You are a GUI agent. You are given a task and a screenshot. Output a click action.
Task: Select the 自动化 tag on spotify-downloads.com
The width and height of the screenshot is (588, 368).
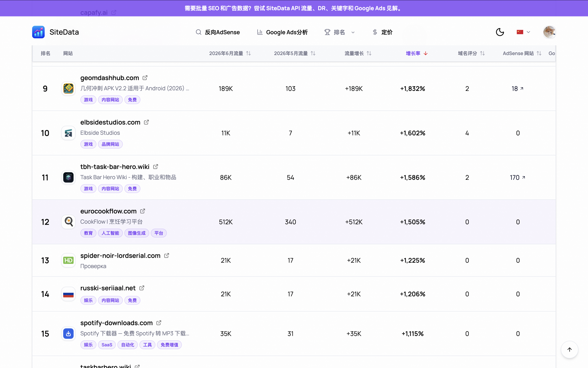click(128, 345)
